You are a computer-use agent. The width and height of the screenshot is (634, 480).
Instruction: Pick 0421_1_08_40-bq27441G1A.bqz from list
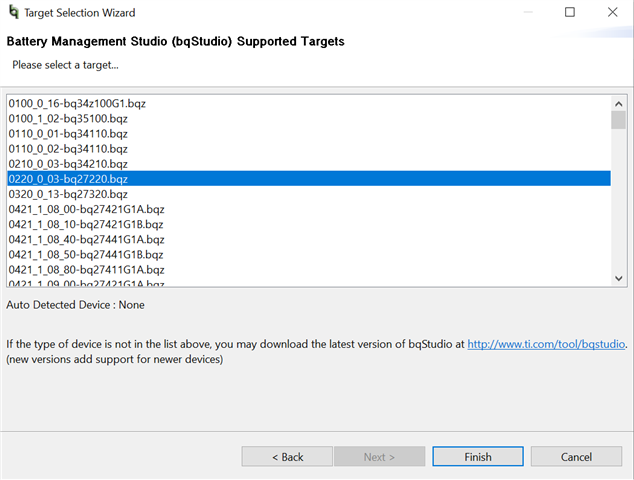86,239
